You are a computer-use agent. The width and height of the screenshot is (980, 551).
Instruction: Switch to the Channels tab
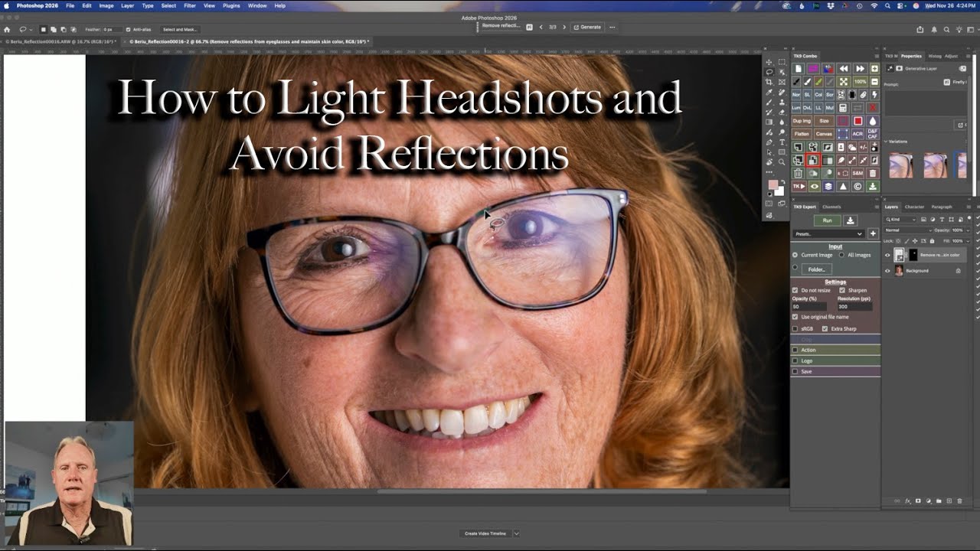(x=831, y=207)
